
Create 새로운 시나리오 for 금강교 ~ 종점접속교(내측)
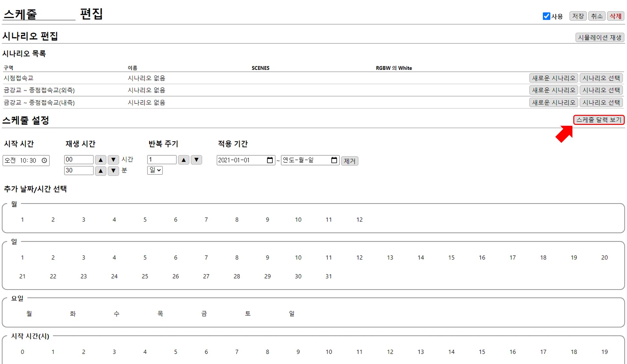(554, 102)
